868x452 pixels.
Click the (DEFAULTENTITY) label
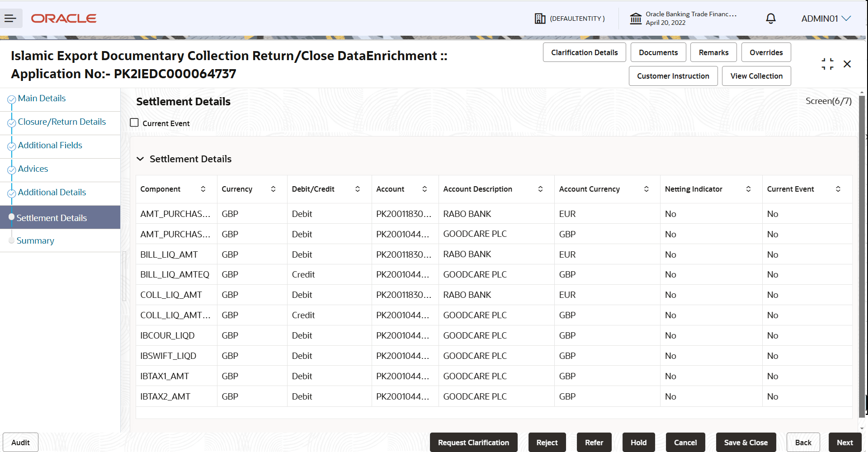tap(577, 19)
